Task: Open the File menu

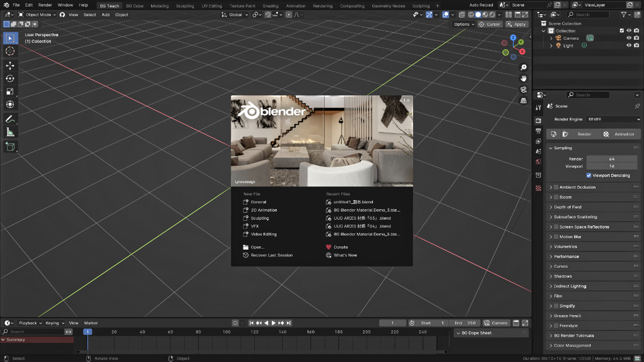Action: click(16, 5)
